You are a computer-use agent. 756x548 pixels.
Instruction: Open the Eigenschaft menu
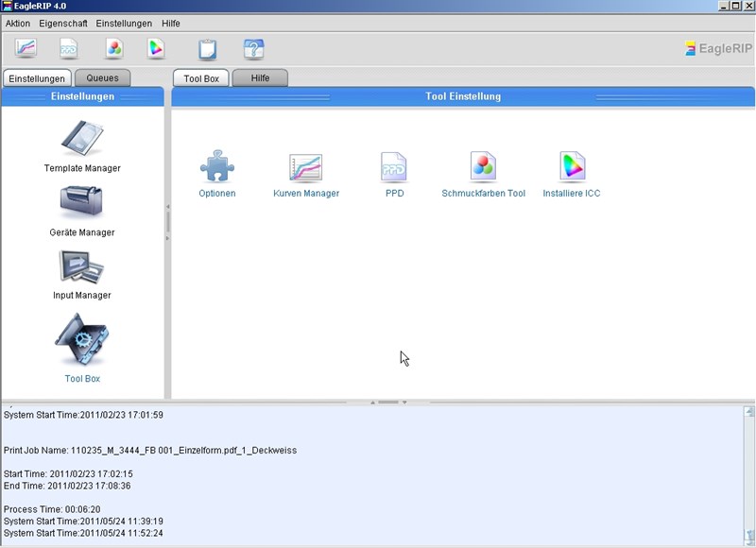tap(63, 23)
